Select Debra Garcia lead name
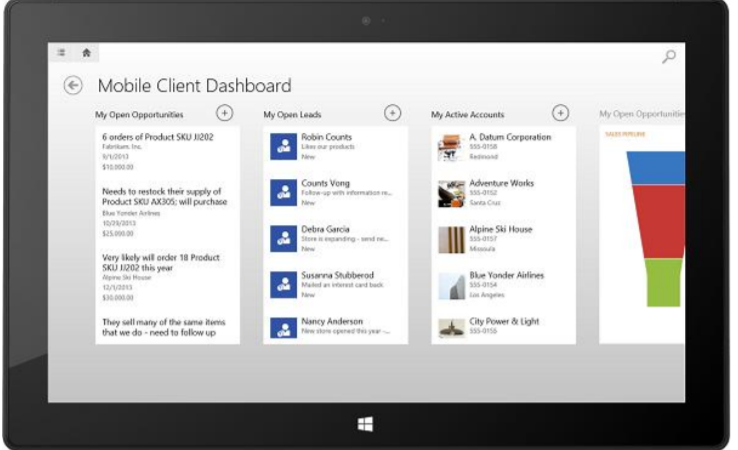 [x=325, y=229]
